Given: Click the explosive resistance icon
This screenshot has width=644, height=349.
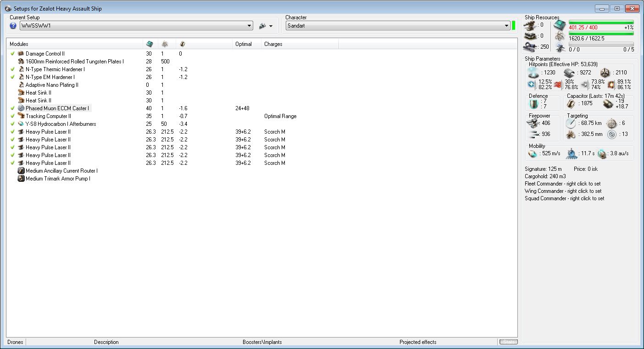Looking at the screenshot, I should click(x=611, y=84).
